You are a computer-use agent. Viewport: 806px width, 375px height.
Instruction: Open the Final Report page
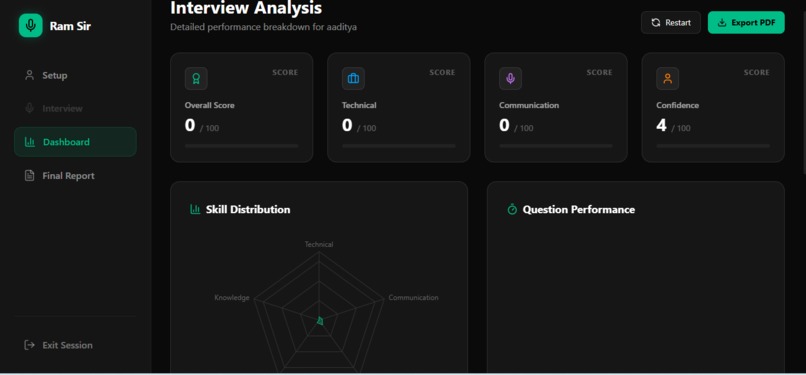click(x=76, y=176)
